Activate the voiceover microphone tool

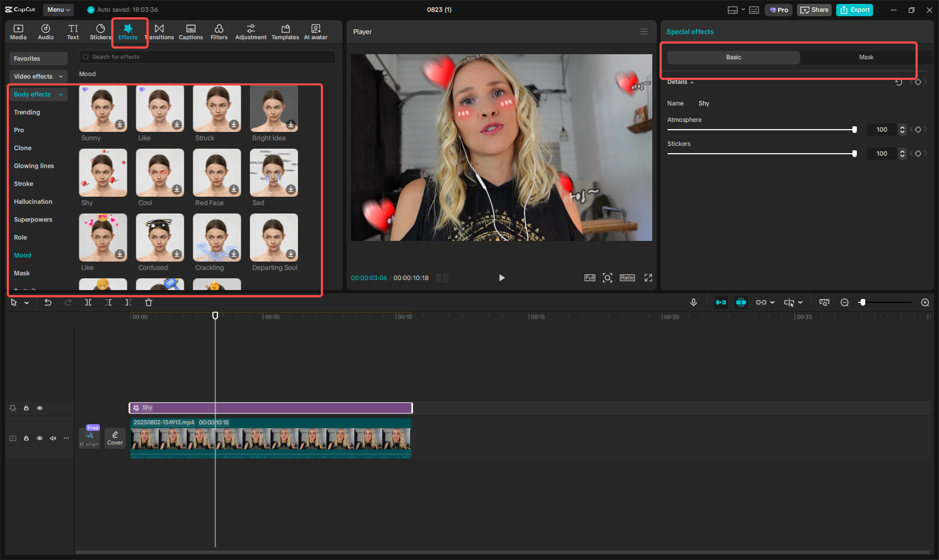click(694, 302)
